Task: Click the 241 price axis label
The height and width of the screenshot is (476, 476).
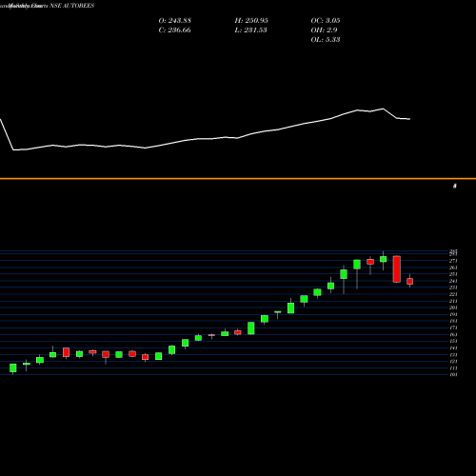Action: 453,281
